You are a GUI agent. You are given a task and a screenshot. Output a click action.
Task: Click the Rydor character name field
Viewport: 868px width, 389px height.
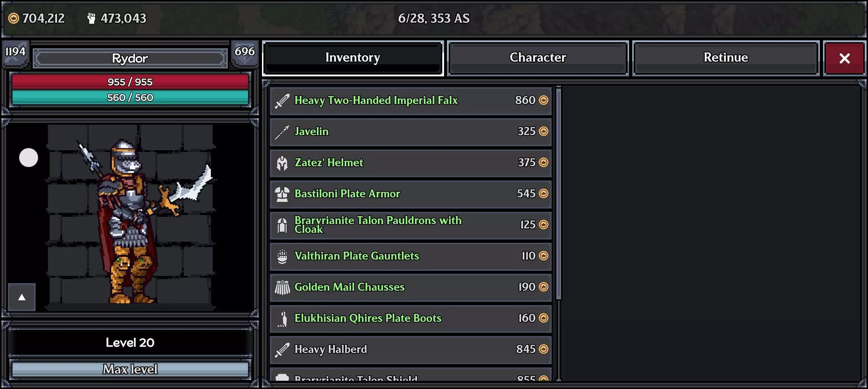[x=130, y=58]
